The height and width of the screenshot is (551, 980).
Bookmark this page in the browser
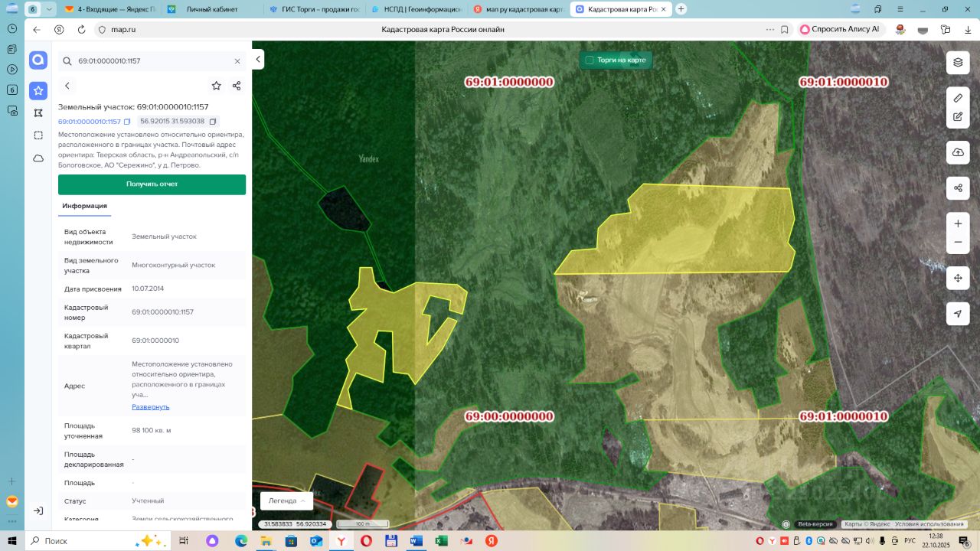(x=785, y=29)
